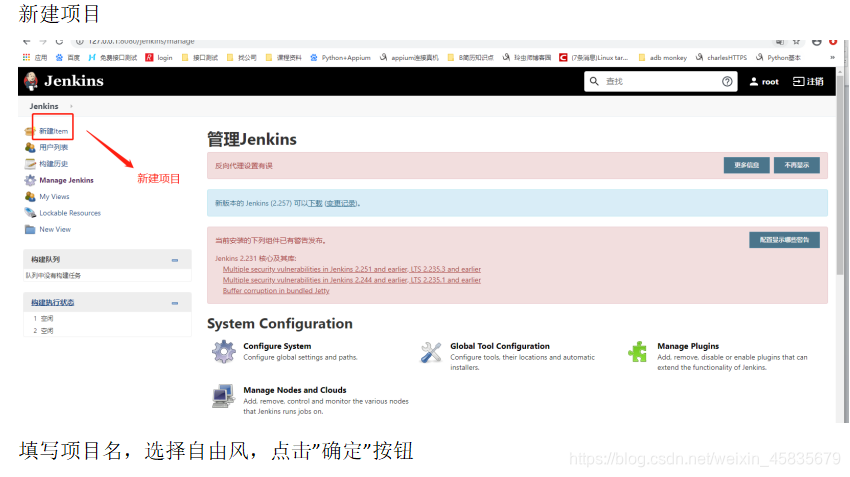This screenshot has height=477, width=850.
Task: Open the 变更记录 changelog link
Action: pyautogui.click(x=341, y=203)
